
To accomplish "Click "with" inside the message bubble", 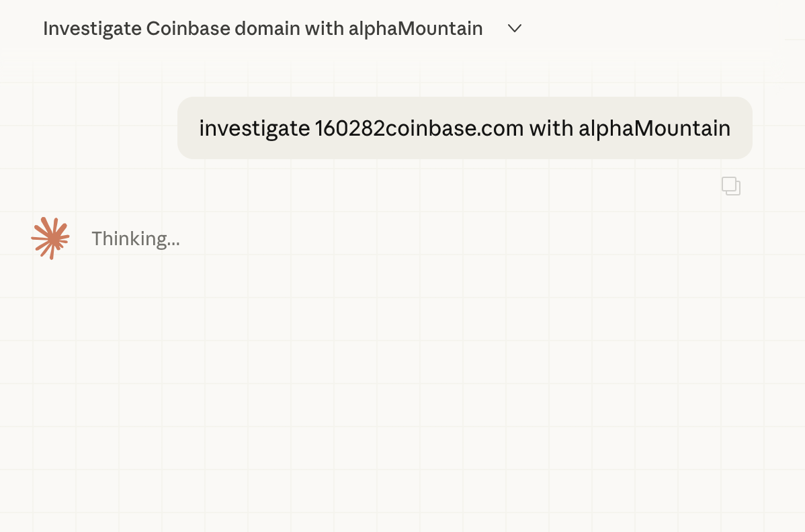I will pyautogui.click(x=551, y=128).
